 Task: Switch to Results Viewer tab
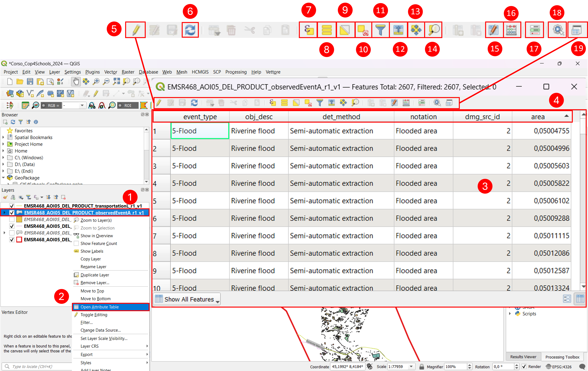(523, 357)
